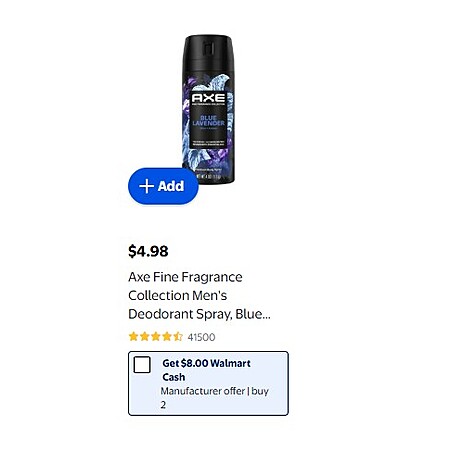This screenshot has width=450, height=450.
Task: Click the second gold rating star
Action: (x=144, y=337)
